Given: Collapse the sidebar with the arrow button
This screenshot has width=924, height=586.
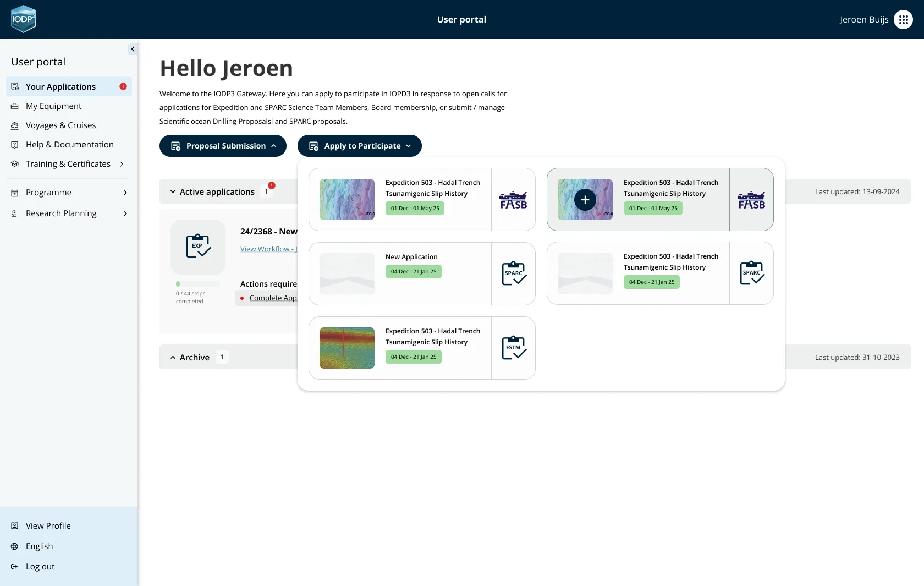Looking at the screenshot, I should pos(133,49).
